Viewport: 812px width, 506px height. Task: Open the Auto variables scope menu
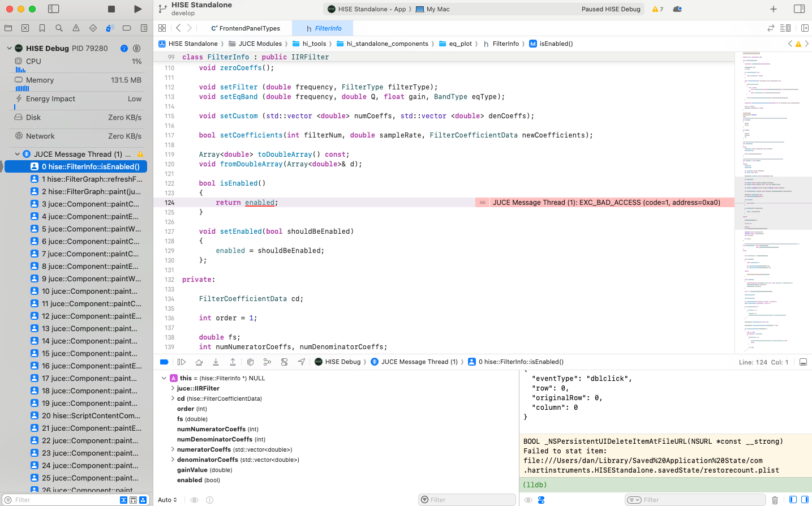point(167,500)
